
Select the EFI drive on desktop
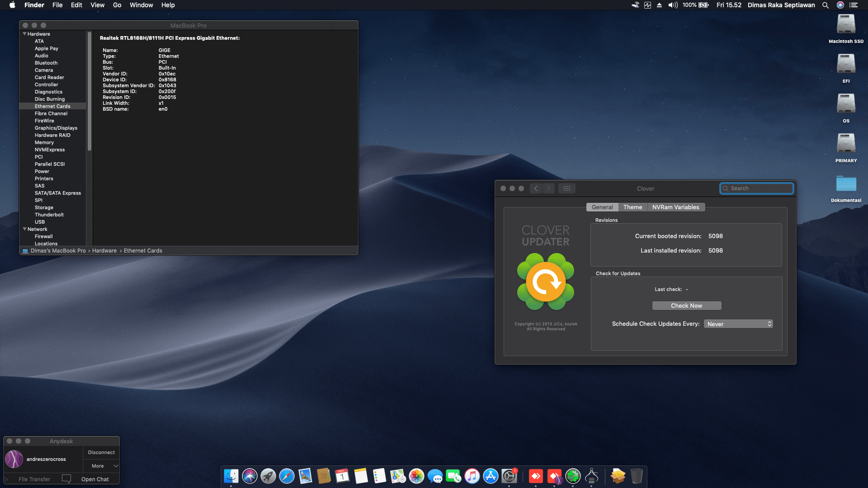click(846, 68)
